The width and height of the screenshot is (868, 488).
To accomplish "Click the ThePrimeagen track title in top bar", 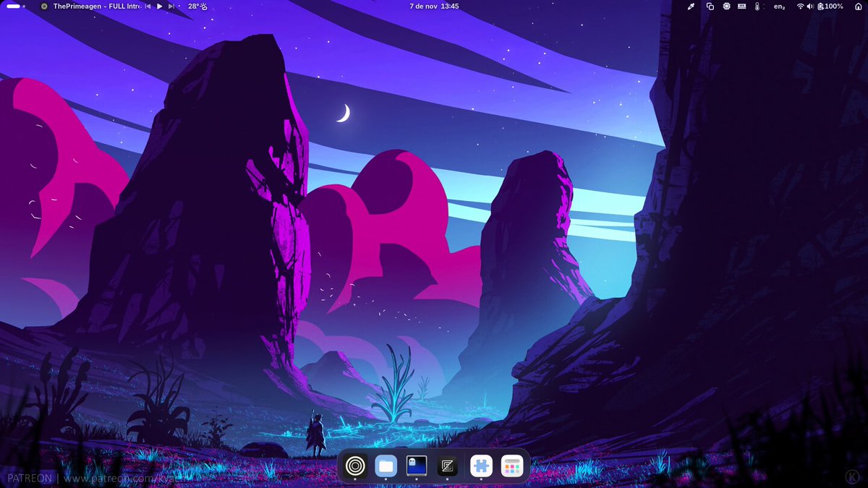I will click(x=95, y=6).
